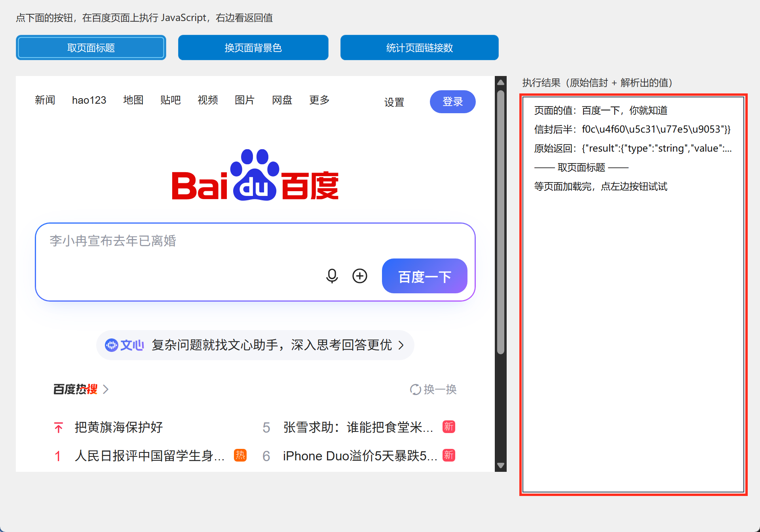The width and height of the screenshot is (760, 532).
Task: Open the hao123 nav link
Action: click(x=89, y=100)
